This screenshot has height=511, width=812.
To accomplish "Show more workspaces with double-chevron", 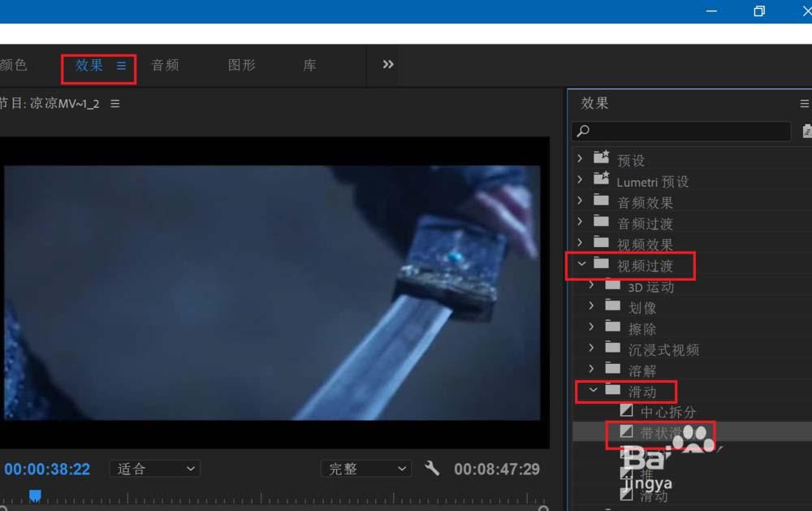I will click(388, 65).
